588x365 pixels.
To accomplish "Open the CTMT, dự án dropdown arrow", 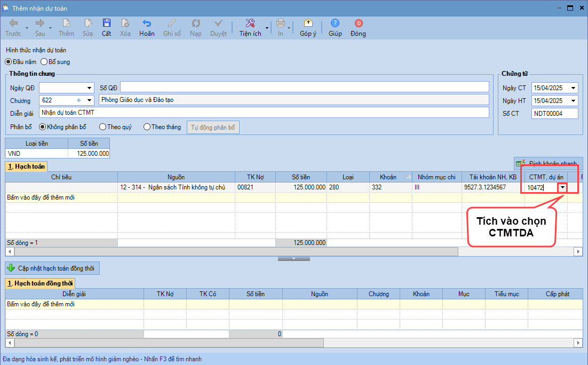I will point(562,187).
